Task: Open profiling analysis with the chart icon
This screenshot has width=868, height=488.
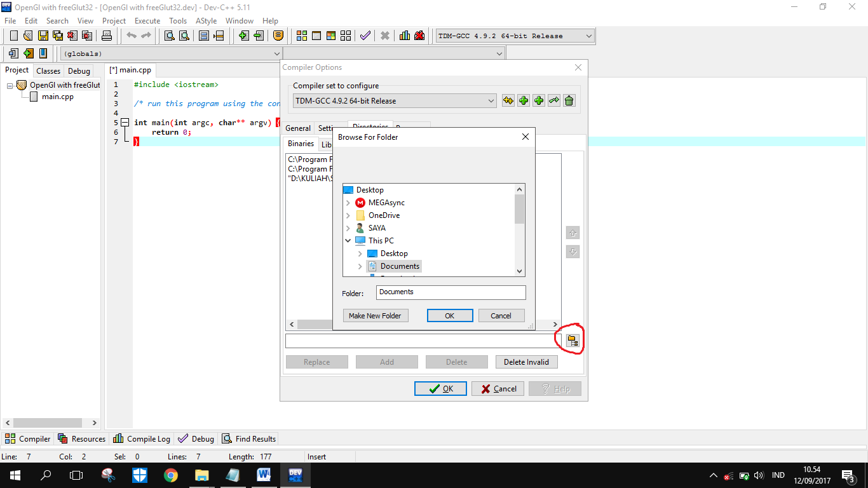Action: point(404,36)
